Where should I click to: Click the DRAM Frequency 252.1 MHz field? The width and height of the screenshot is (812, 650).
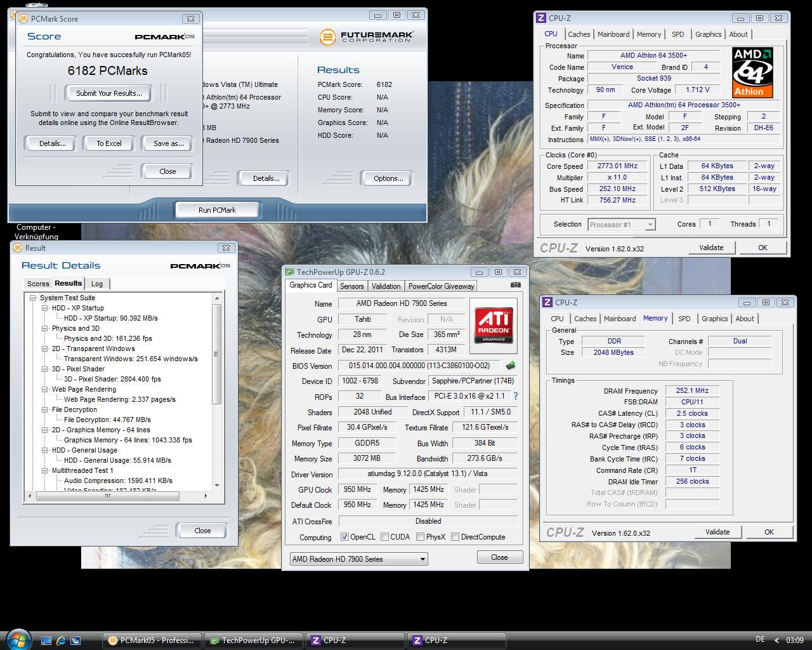coord(692,391)
